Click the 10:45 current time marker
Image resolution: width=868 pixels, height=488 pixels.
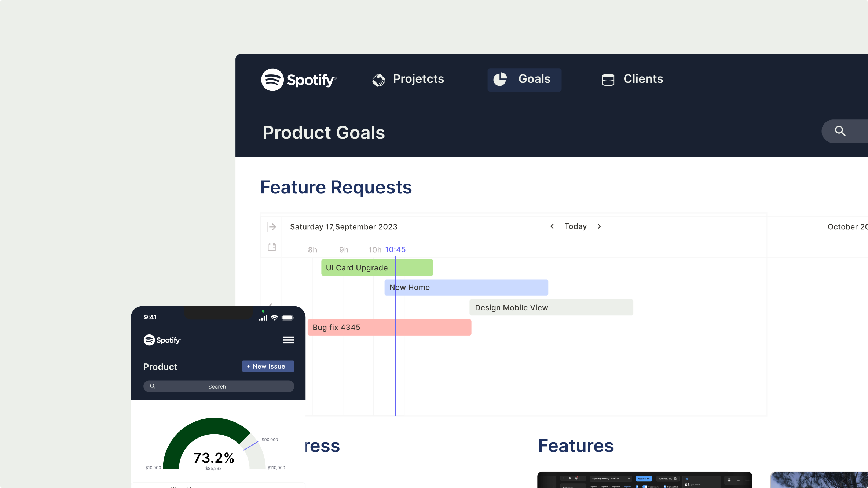click(x=395, y=250)
